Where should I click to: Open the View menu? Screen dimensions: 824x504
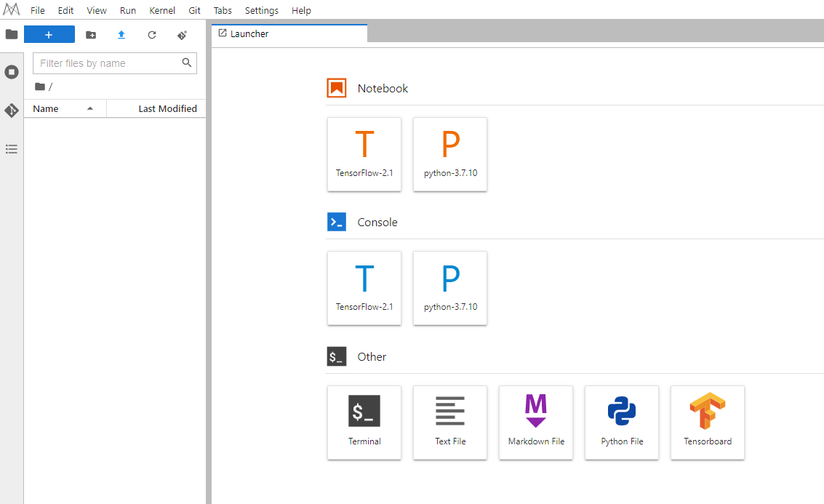click(97, 10)
